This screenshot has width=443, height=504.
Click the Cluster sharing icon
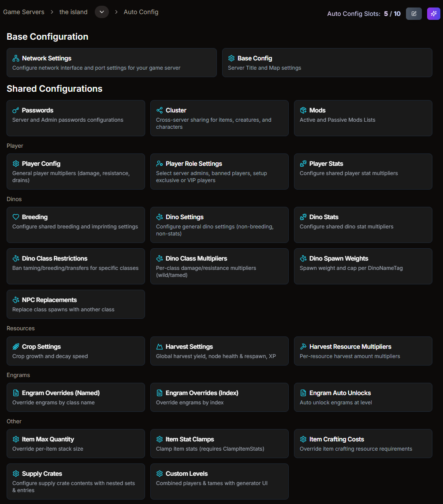click(160, 110)
